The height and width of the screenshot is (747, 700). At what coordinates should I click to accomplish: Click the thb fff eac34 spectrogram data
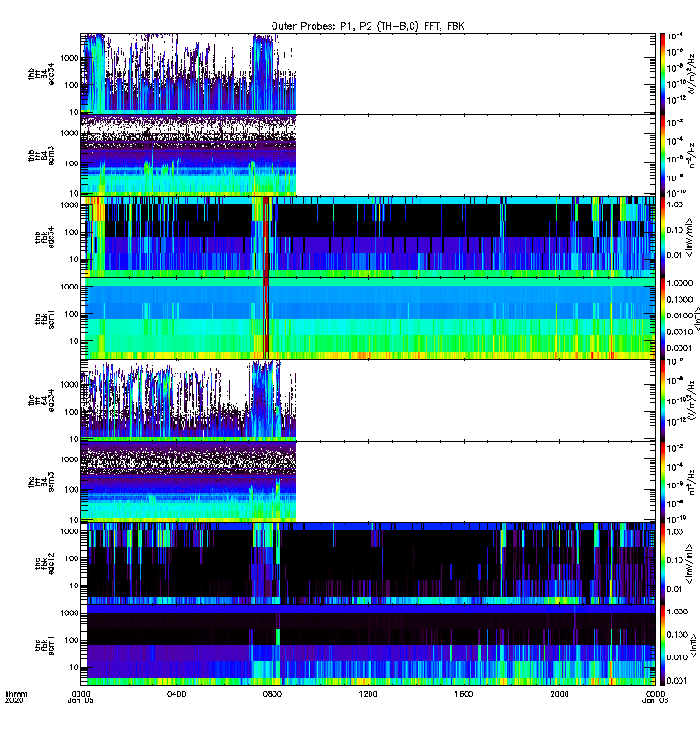tap(189, 74)
